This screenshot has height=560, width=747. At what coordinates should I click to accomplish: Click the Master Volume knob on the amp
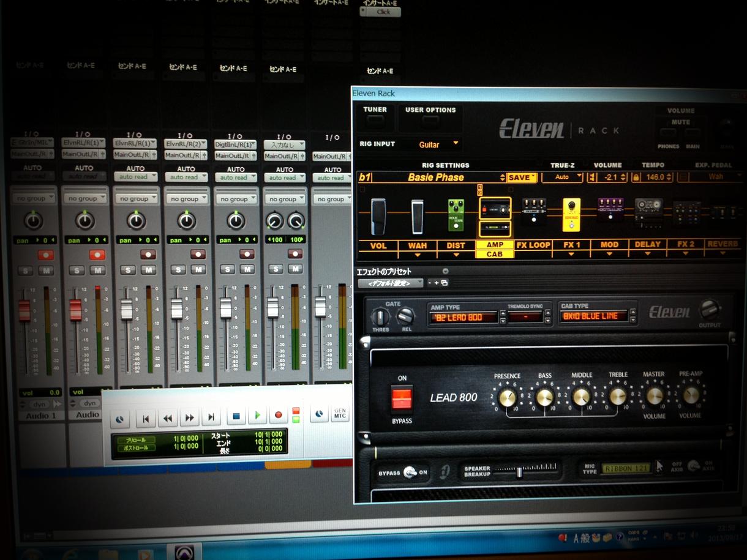point(654,396)
